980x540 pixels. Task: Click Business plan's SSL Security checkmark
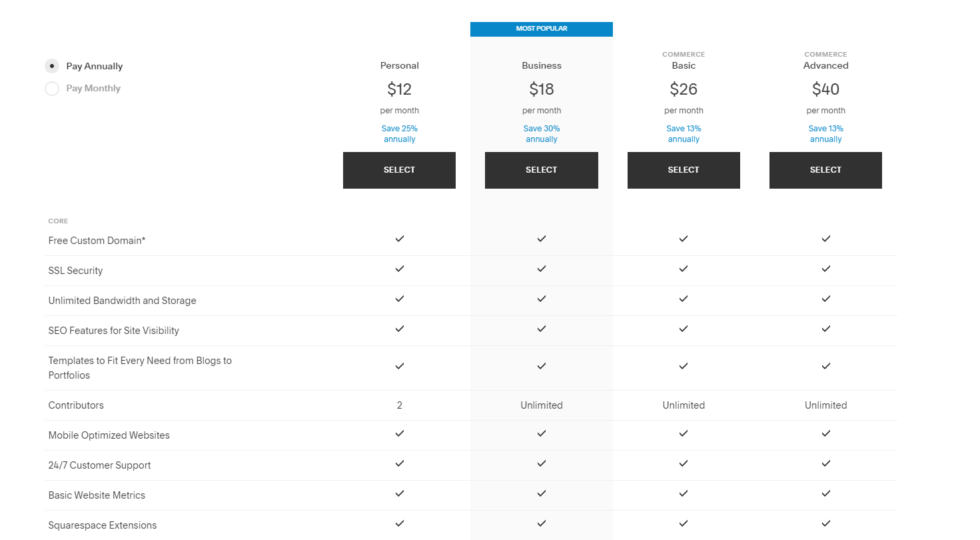point(542,269)
